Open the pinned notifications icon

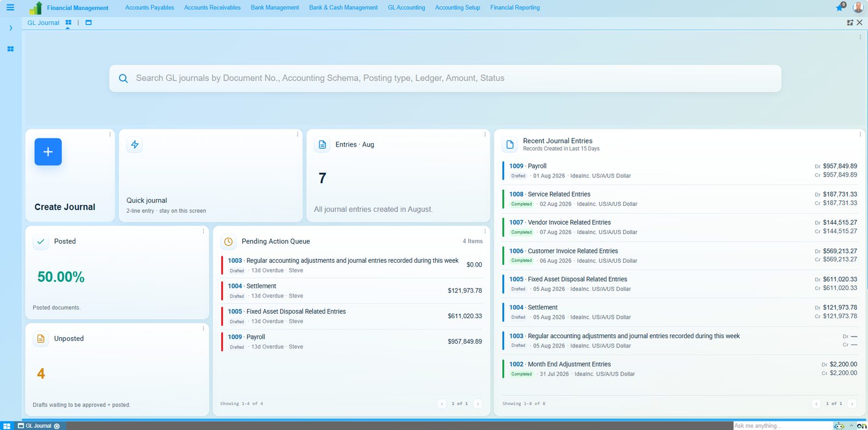[840, 7]
